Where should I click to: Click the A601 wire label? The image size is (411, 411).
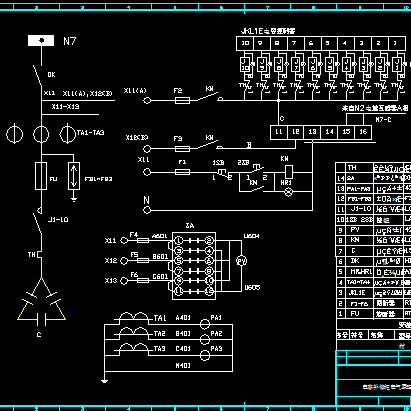(159, 236)
